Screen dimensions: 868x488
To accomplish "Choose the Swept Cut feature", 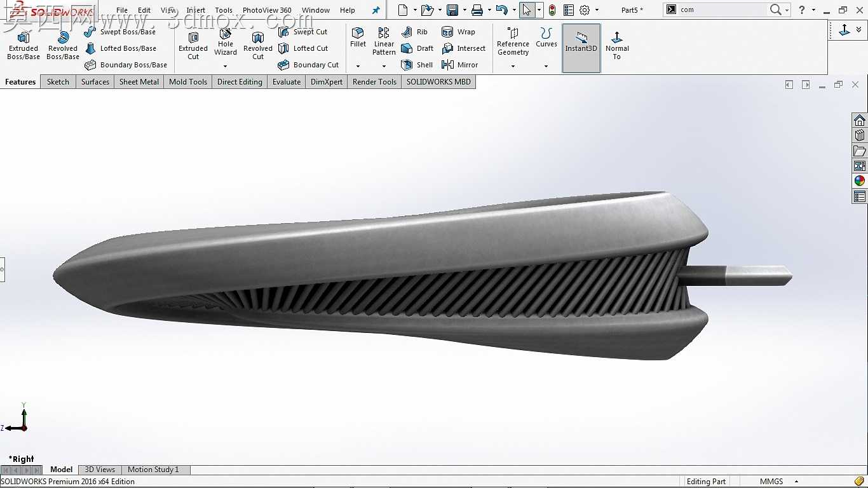I will click(303, 32).
